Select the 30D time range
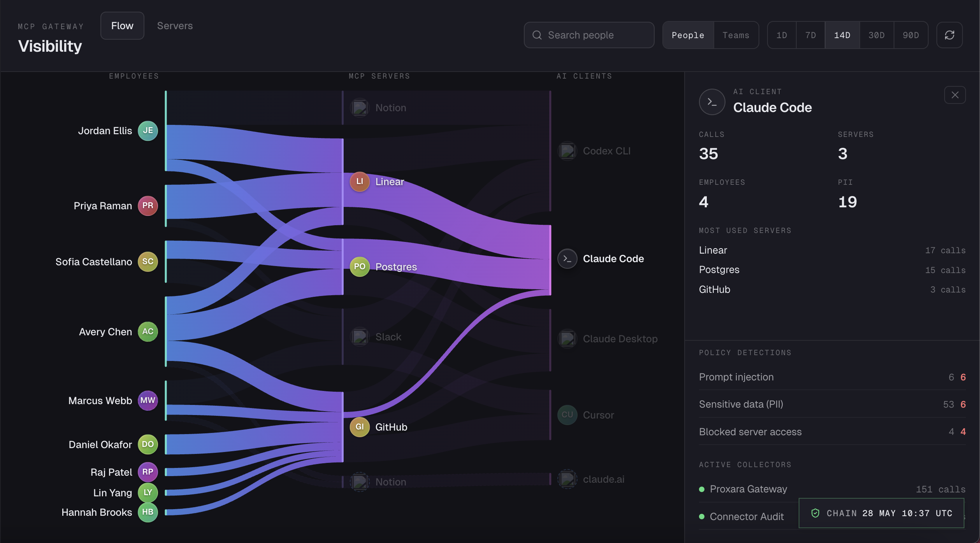980x543 pixels. [876, 35]
